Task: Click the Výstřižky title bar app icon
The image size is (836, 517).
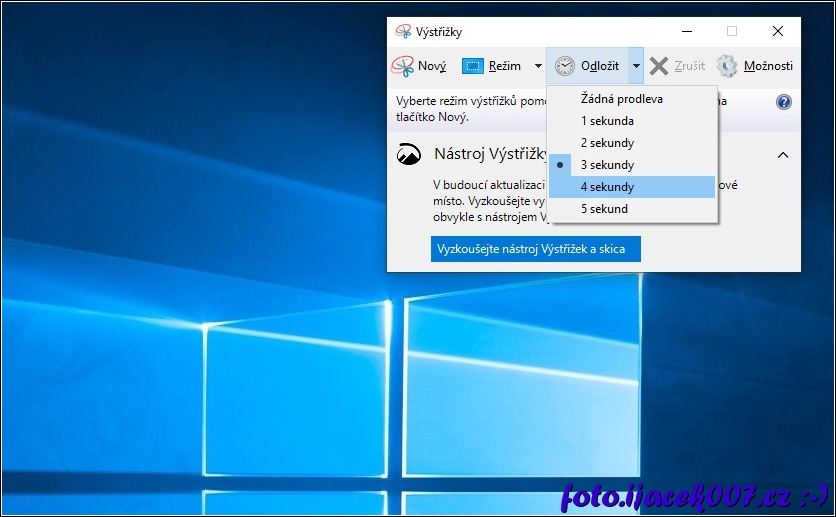Action: tap(402, 32)
